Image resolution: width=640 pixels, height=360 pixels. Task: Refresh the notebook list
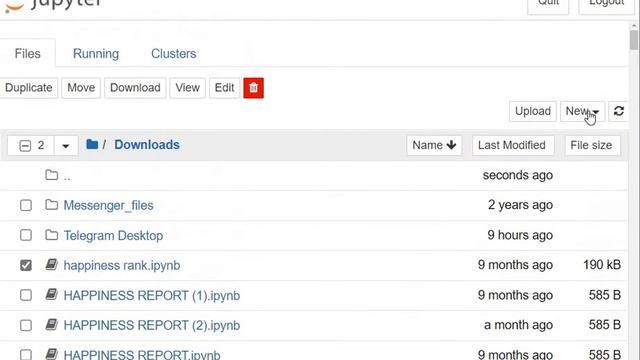[x=618, y=111]
